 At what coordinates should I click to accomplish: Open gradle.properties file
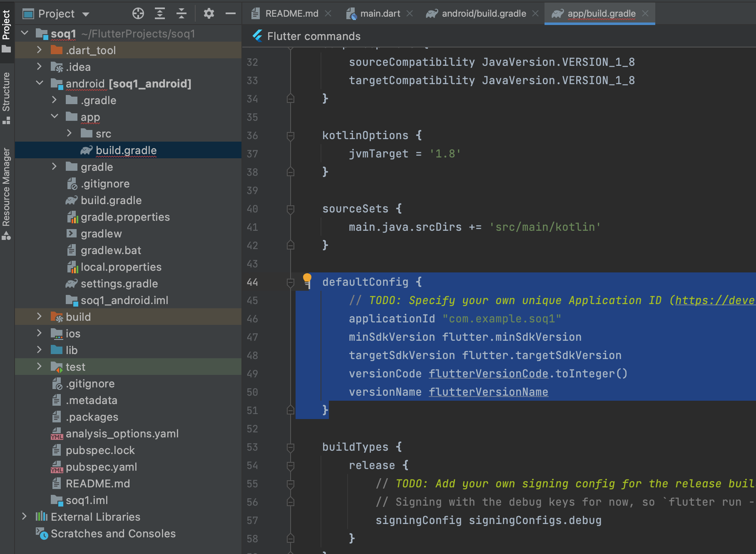pyautogui.click(x=128, y=217)
